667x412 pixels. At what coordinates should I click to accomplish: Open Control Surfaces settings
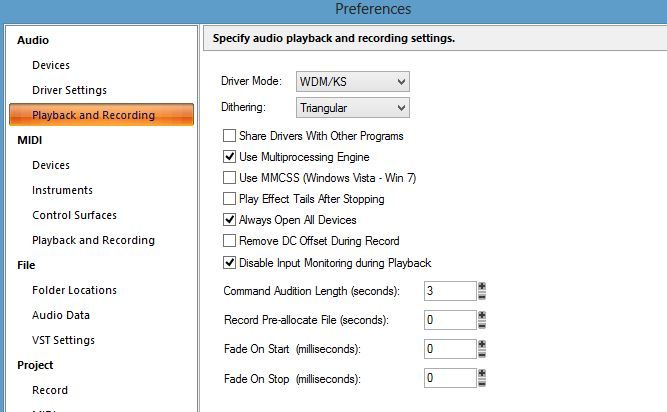[x=74, y=215]
